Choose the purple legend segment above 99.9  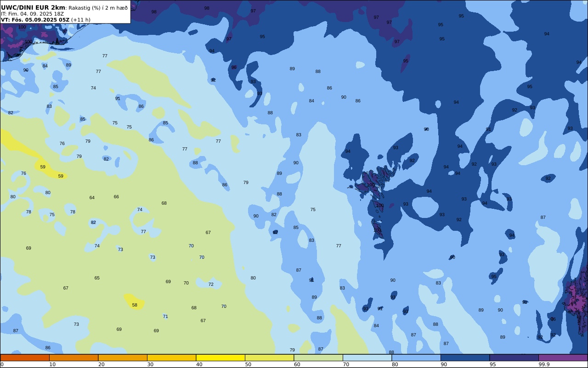click(x=563, y=357)
